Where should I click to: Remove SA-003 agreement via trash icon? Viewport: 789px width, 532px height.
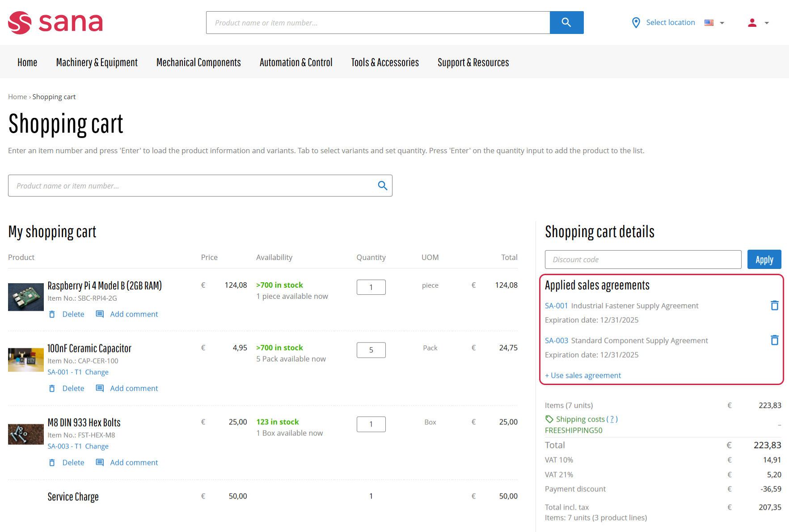tap(774, 340)
